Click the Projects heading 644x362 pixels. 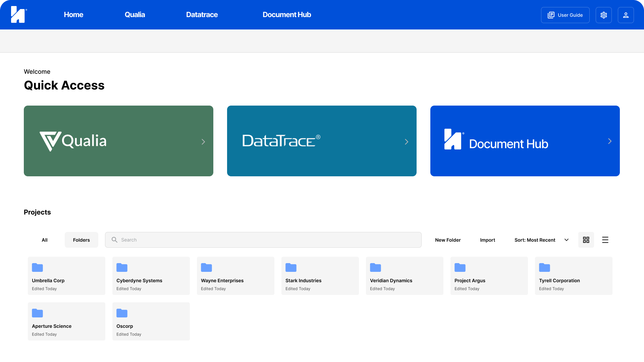point(37,212)
